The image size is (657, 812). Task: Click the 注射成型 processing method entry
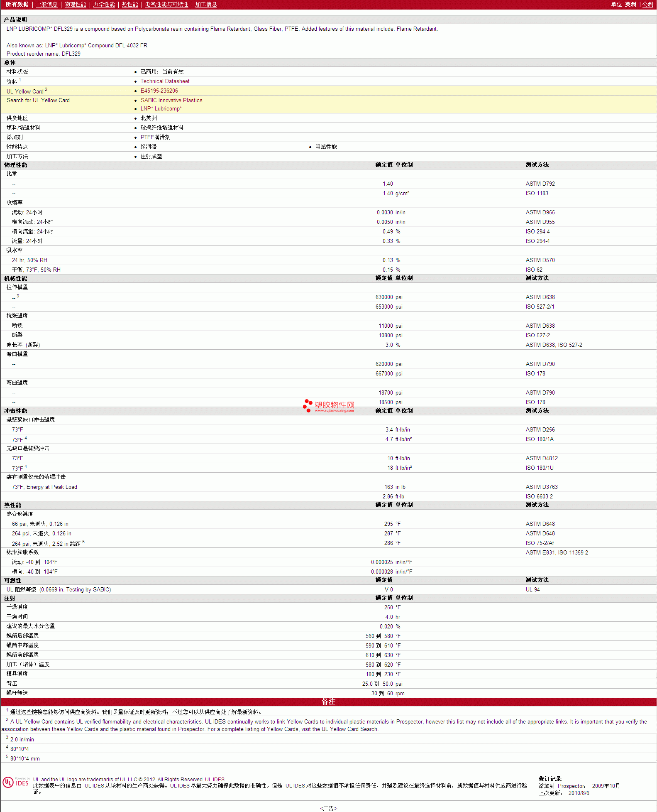pyautogui.click(x=151, y=157)
